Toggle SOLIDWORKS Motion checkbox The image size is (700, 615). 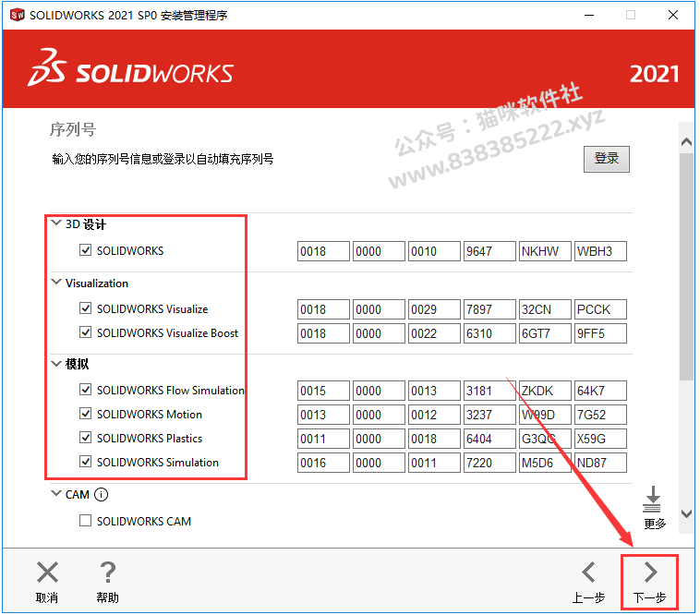(86, 414)
